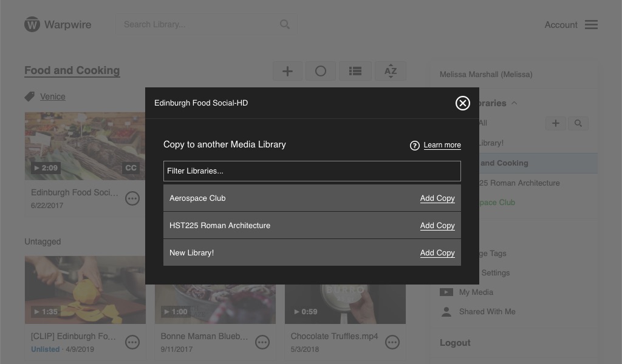Focus the Filter Libraries input field

point(312,171)
